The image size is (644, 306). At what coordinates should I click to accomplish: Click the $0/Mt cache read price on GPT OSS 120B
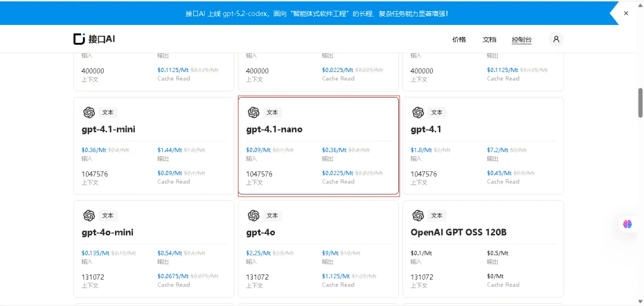(496, 276)
